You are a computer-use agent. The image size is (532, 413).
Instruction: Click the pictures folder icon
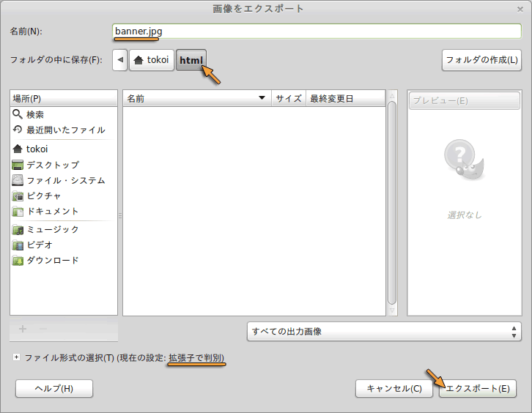pyautogui.click(x=18, y=196)
